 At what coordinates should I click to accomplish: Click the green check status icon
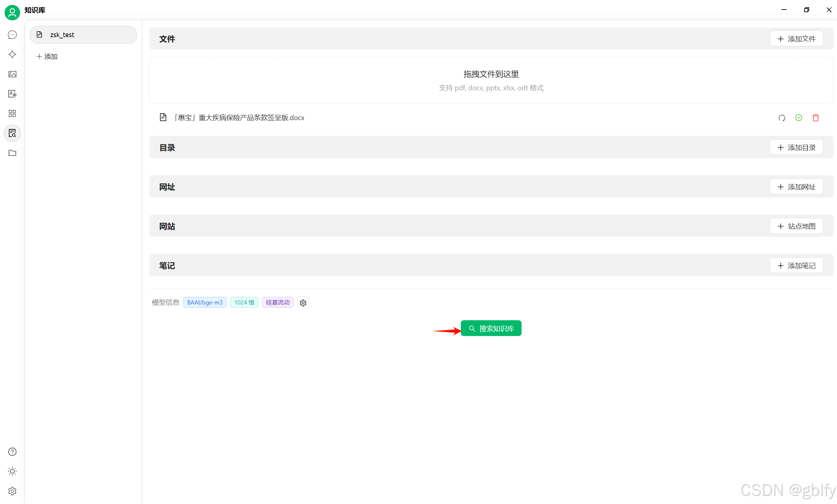click(799, 117)
